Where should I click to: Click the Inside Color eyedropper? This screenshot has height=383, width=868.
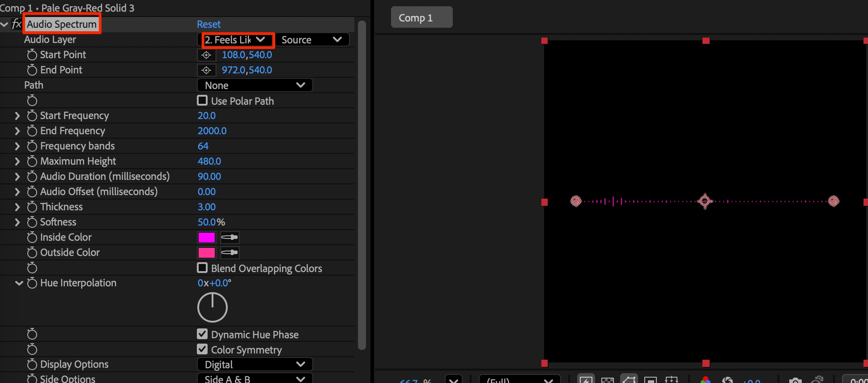tap(230, 238)
